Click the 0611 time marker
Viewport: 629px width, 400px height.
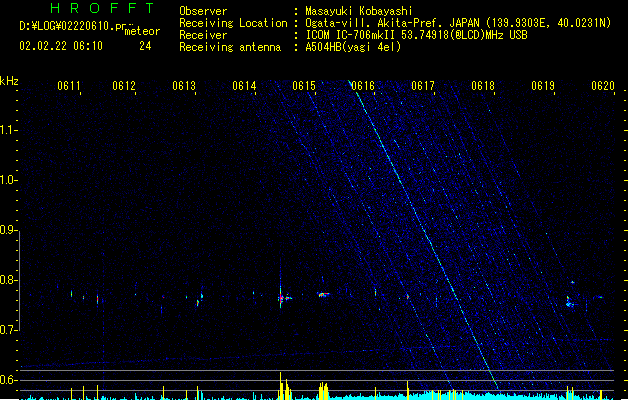pos(69,86)
